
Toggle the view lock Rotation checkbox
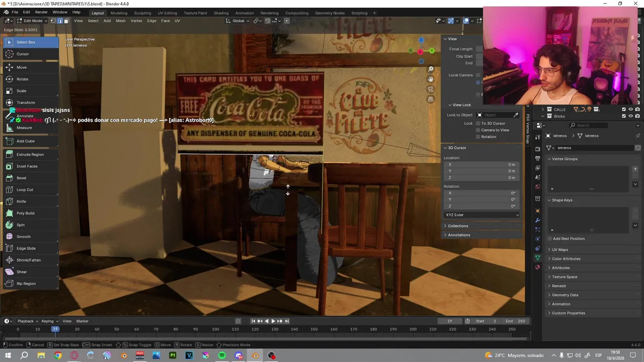pos(478,137)
